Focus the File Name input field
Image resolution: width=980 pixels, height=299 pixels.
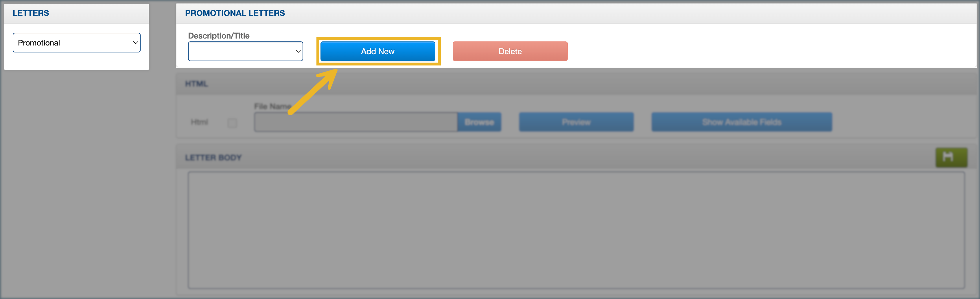(x=355, y=122)
